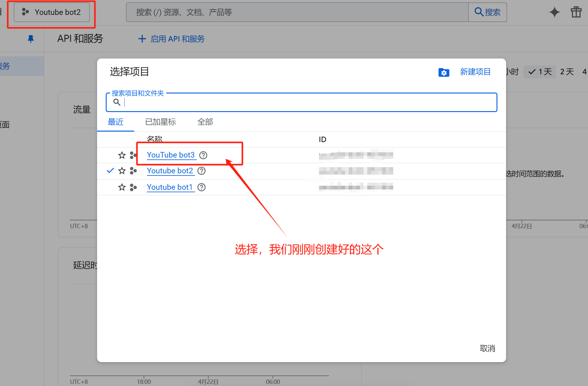The width and height of the screenshot is (588, 386).
Task: Click the project icon in top selector
Action: tap(25, 12)
